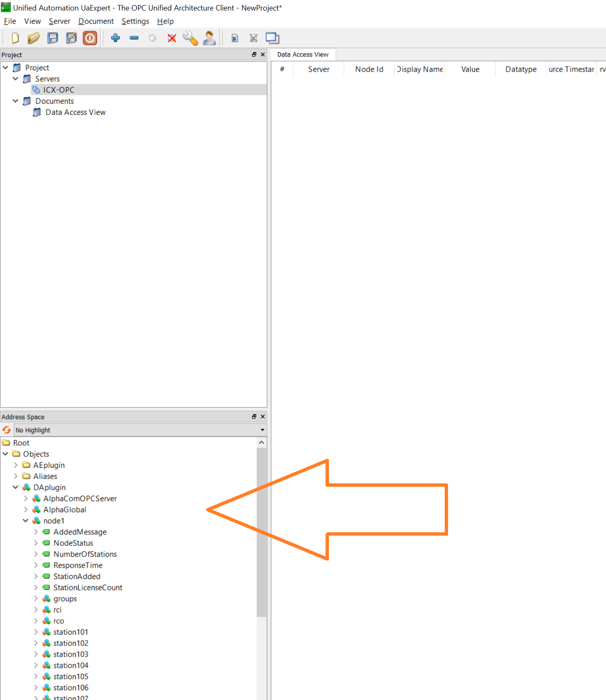Select the station102 node
The image size is (606, 700).
(x=71, y=643)
